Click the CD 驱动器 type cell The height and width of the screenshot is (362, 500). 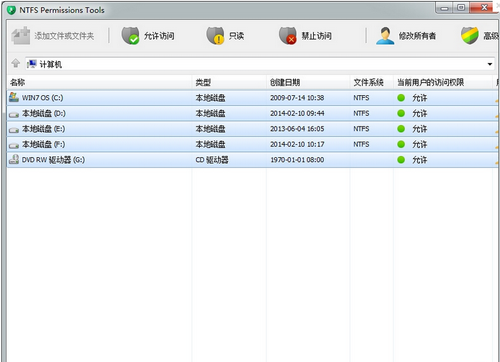(x=212, y=160)
